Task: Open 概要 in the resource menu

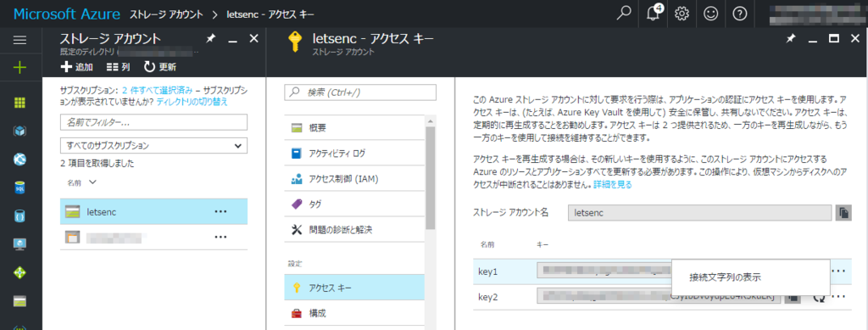Action: (x=354, y=128)
